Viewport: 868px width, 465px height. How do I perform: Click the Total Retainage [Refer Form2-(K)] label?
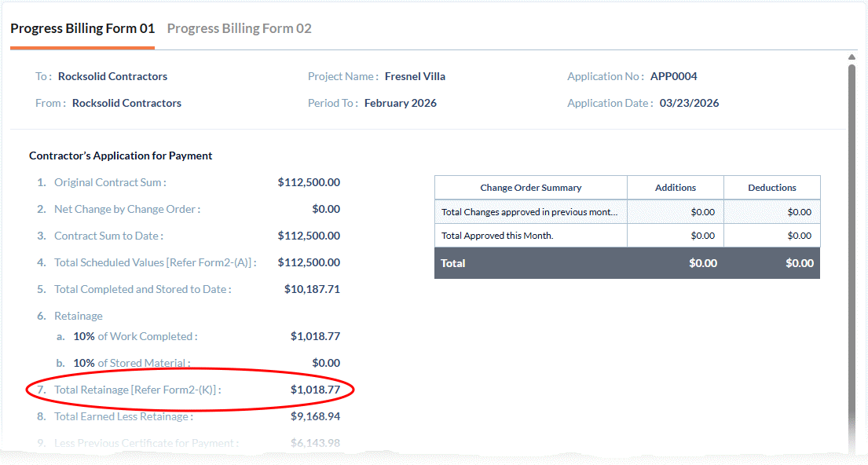(x=137, y=390)
